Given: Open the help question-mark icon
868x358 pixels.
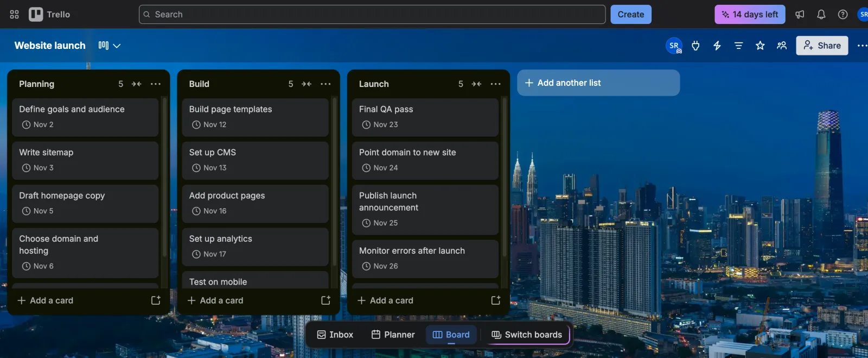Looking at the screenshot, I should (x=843, y=15).
